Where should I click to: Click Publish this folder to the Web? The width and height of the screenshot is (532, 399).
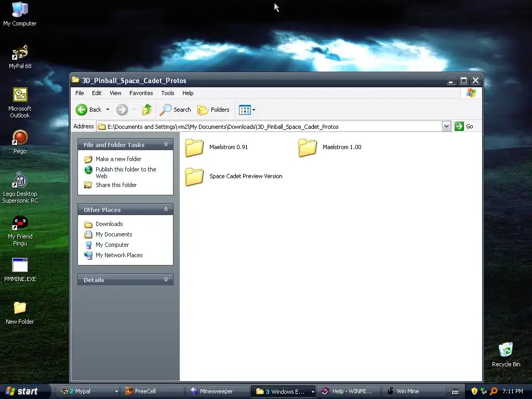tap(126, 172)
